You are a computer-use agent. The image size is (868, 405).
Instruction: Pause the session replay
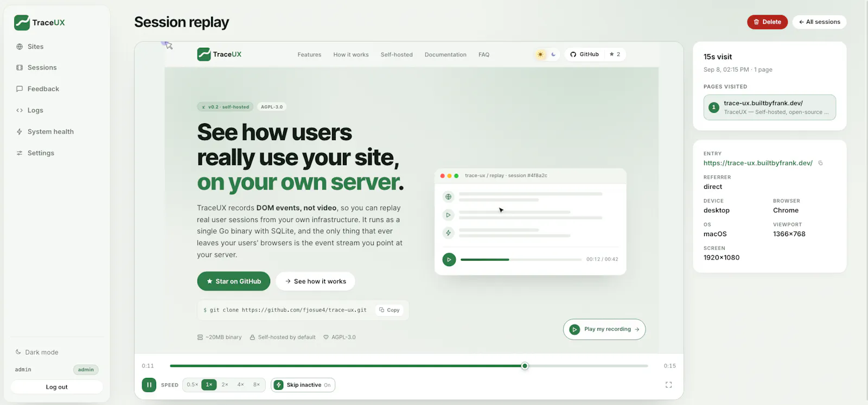(x=149, y=385)
